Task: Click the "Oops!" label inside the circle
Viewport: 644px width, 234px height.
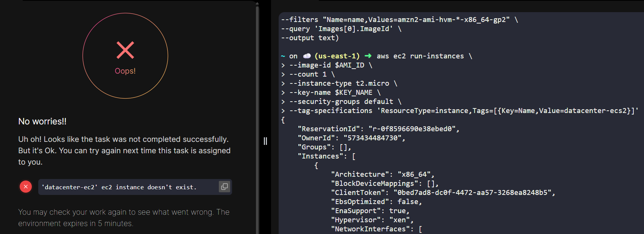Action: coord(125,71)
